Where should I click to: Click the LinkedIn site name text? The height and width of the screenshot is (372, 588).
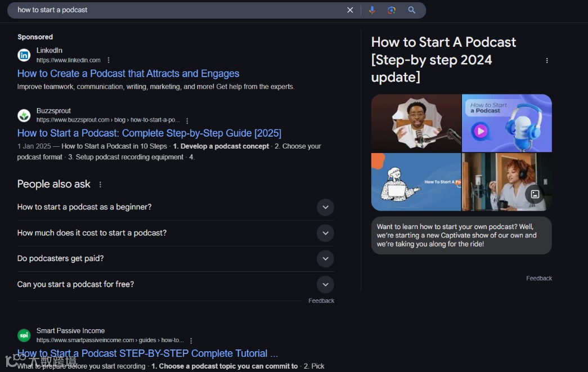pyautogui.click(x=49, y=50)
